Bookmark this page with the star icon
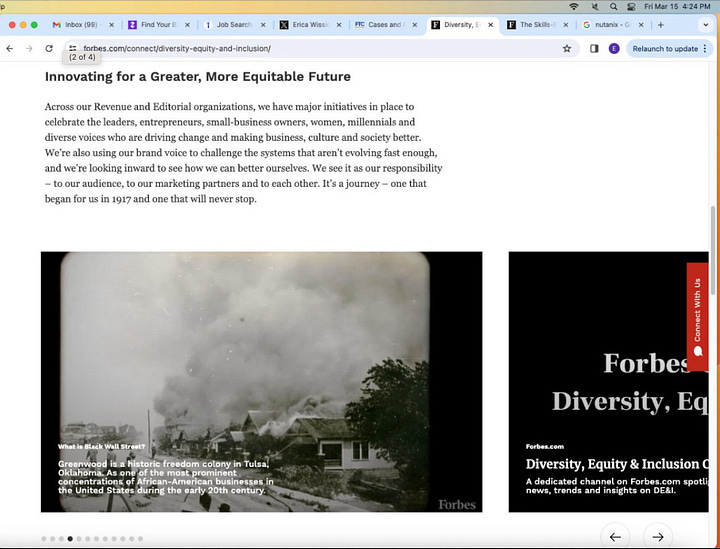720x549 pixels. point(567,48)
